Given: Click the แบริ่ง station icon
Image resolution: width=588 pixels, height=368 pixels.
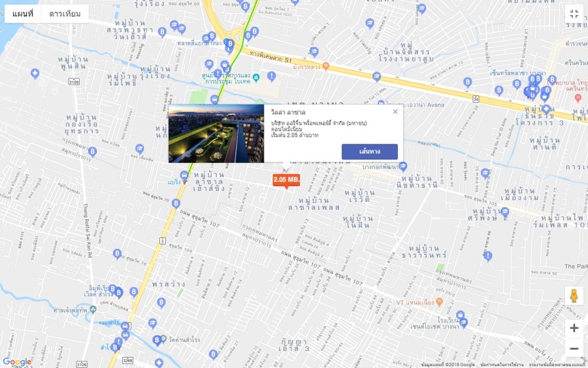Looking at the screenshot, I should coord(184,182).
